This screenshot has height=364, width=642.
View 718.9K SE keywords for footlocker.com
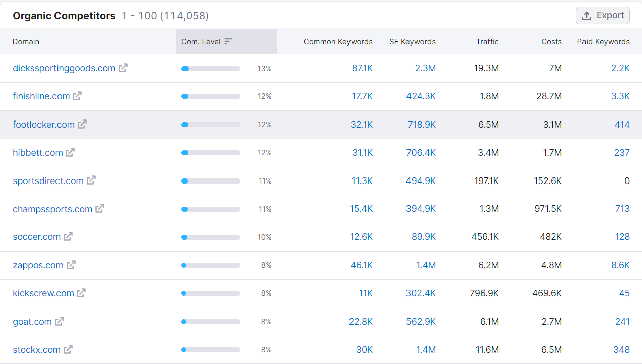pos(422,124)
